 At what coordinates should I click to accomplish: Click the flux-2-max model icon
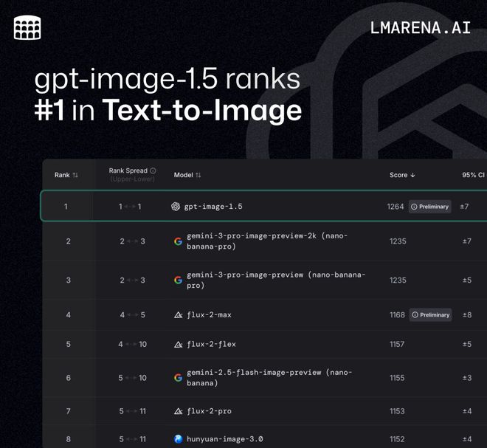(x=178, y=315)
